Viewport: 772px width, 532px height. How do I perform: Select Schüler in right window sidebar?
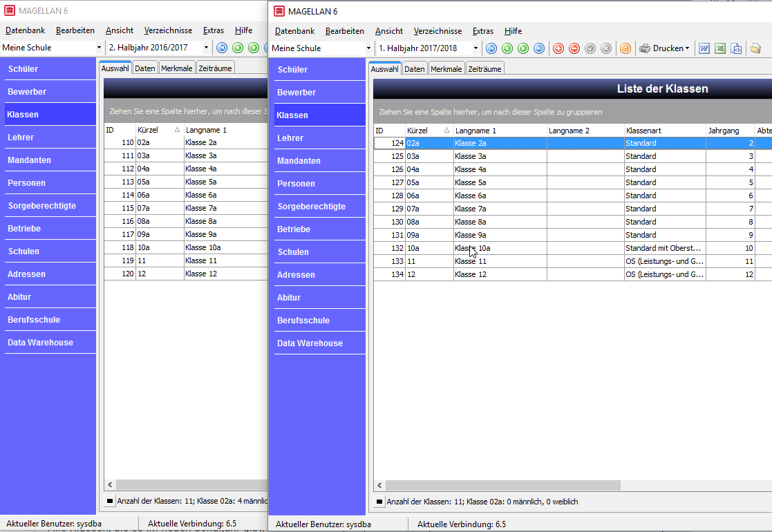(319, 70)
